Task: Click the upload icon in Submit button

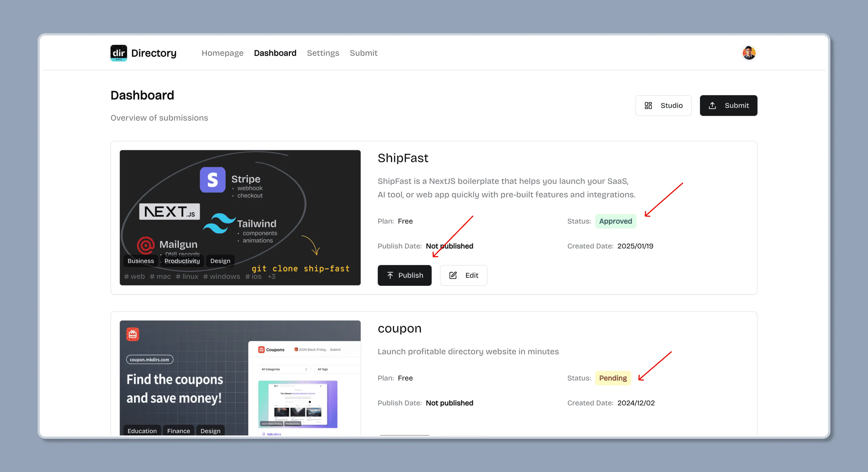Action: click(712, 105)
